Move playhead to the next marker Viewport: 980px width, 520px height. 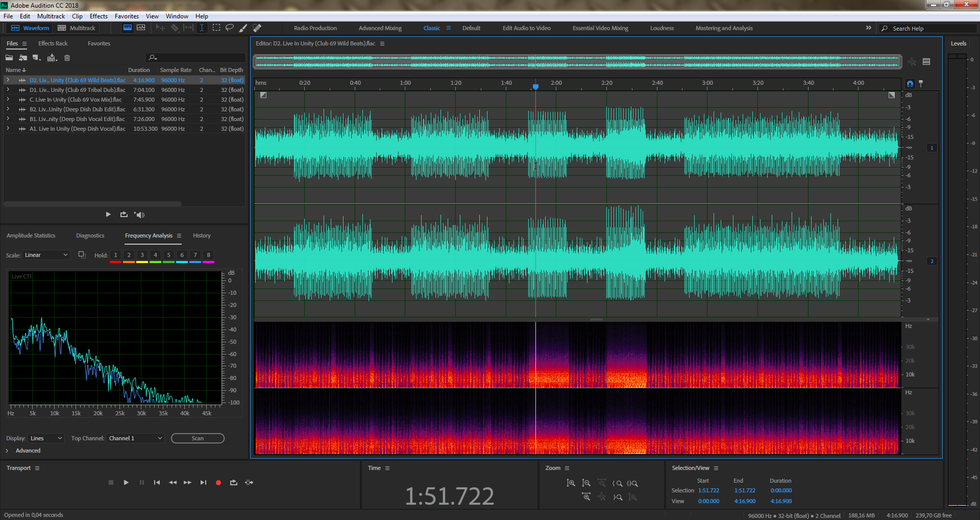coord(203,483)
